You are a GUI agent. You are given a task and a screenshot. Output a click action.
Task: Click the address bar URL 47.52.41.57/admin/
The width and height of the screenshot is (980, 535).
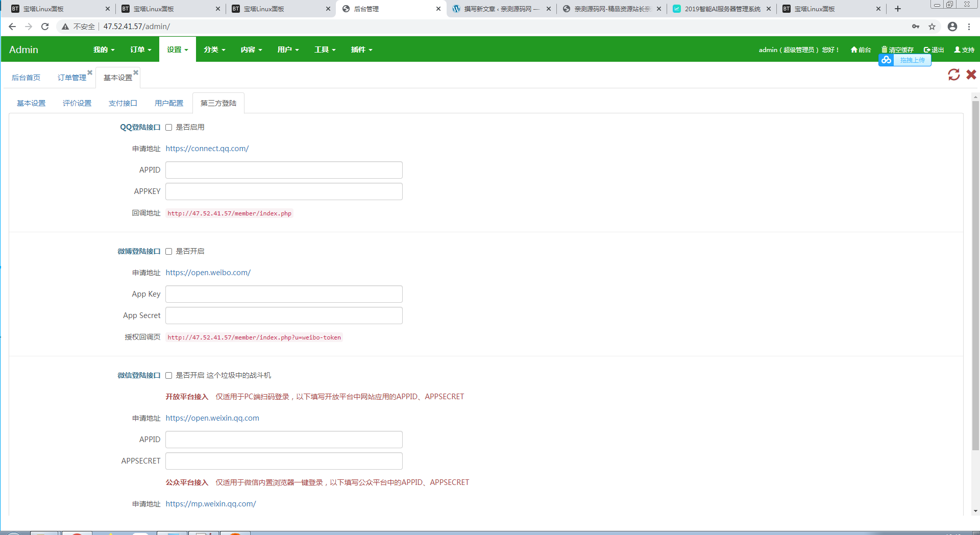coord(137,27)
